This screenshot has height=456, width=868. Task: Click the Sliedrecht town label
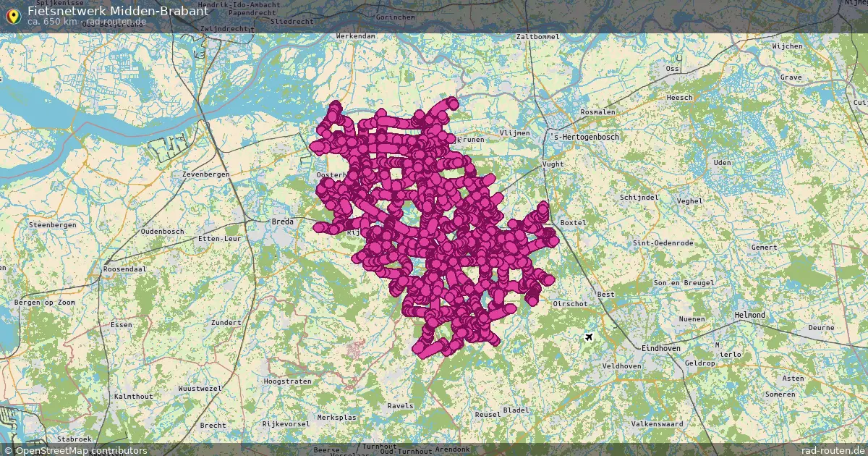[291, 22]
